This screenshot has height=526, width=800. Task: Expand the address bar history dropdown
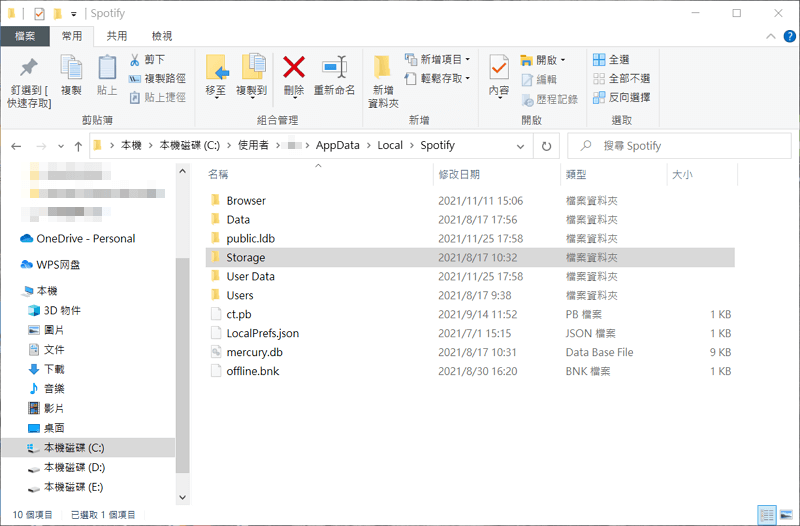click(520, 146)
